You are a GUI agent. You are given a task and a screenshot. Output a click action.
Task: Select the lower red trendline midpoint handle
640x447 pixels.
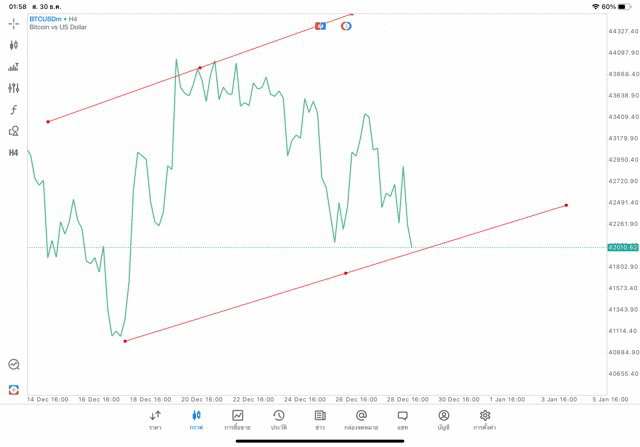tap(346, 273)
